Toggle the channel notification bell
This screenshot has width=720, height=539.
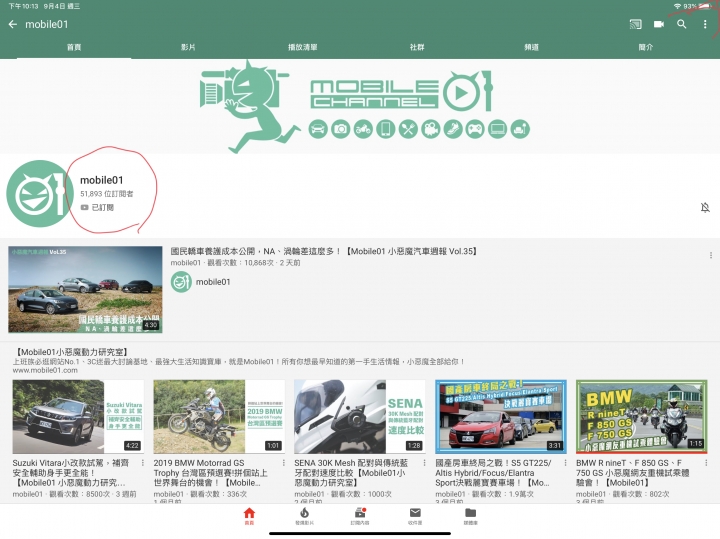[705, 208]
